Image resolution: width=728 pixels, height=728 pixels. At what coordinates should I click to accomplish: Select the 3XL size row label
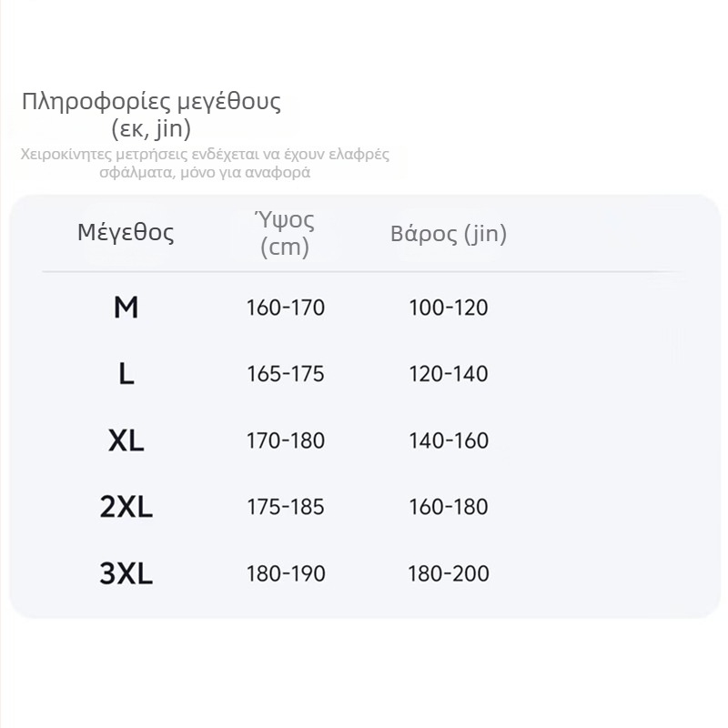pos(126,573)
